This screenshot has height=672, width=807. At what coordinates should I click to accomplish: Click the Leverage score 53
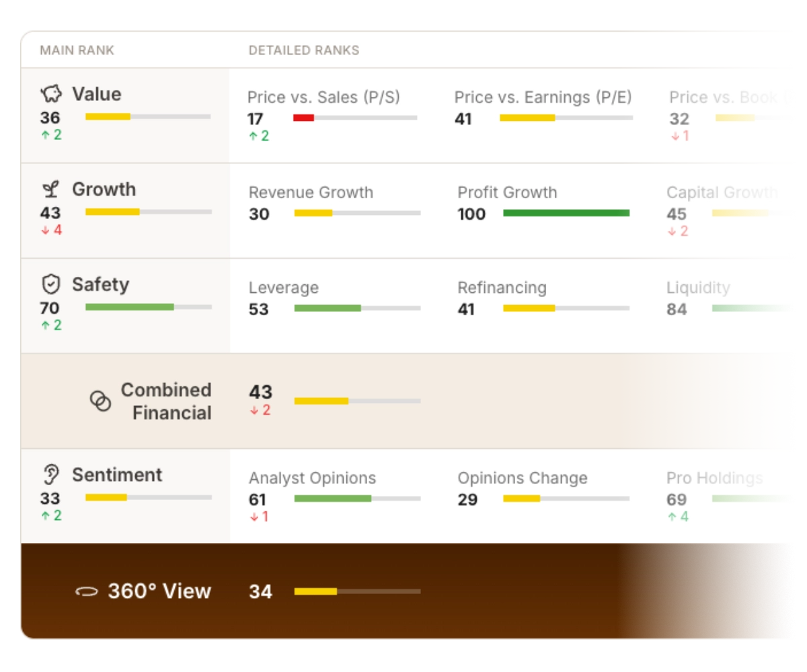[x=259, y=310]
